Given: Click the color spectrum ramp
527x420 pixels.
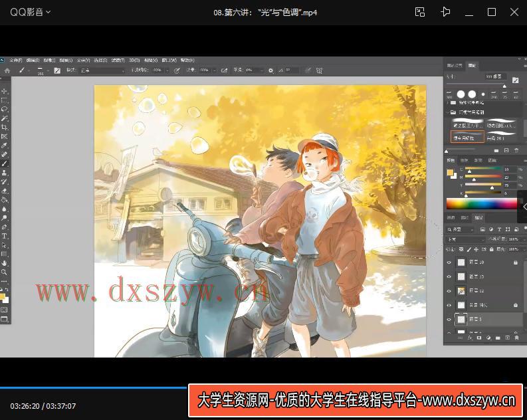Looking at the screenshot, I should 482,203.
